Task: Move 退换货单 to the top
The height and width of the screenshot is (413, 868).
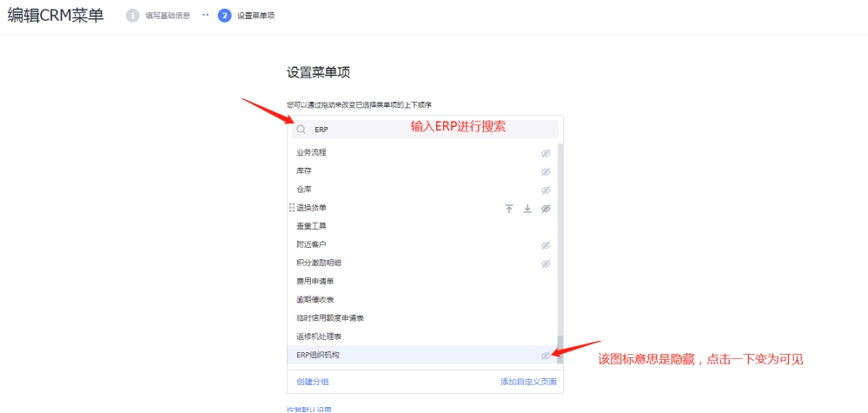Action: [509, 209]
